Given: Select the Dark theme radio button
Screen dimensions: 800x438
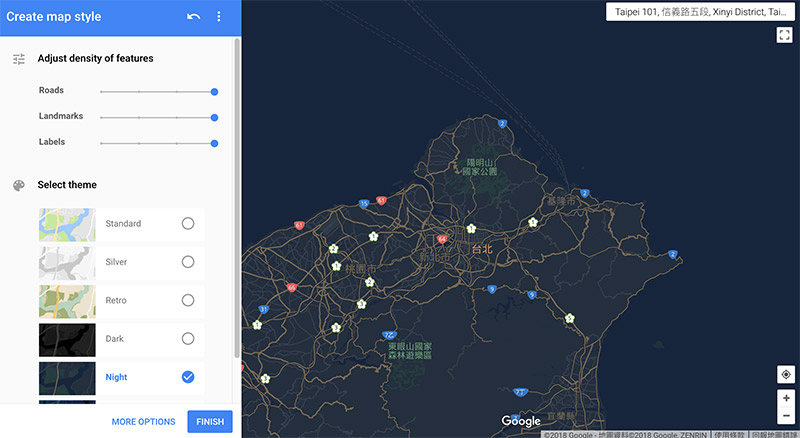Looking at the screenshot, I should (188, 338).
